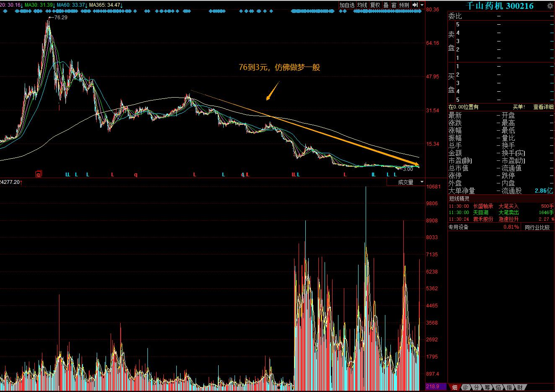Viewport: 555px width, 392px height.
Task: Click the 查看详细 link
Action: pyautogui.click(x=543, y=107)
